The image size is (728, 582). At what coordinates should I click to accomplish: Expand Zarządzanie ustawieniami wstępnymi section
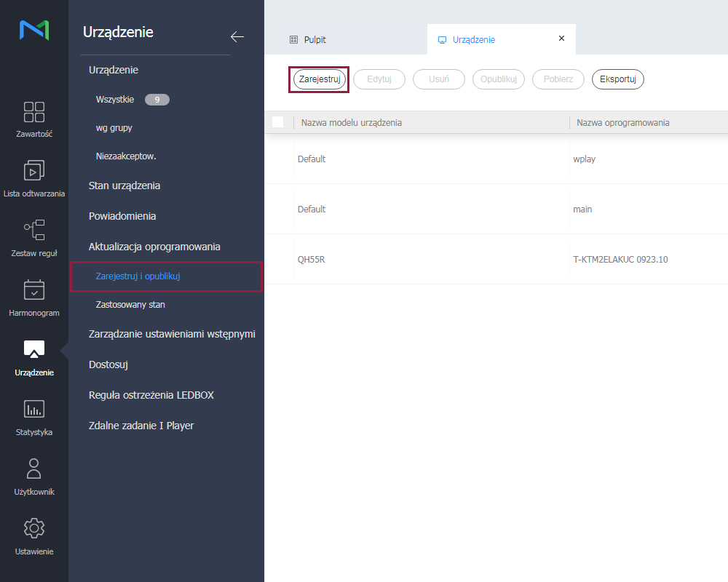tap(172, 334)
